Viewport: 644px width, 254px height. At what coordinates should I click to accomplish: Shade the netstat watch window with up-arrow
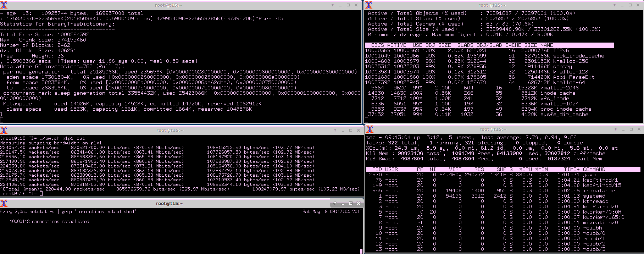pyautogui.click(x=335, y=203)
